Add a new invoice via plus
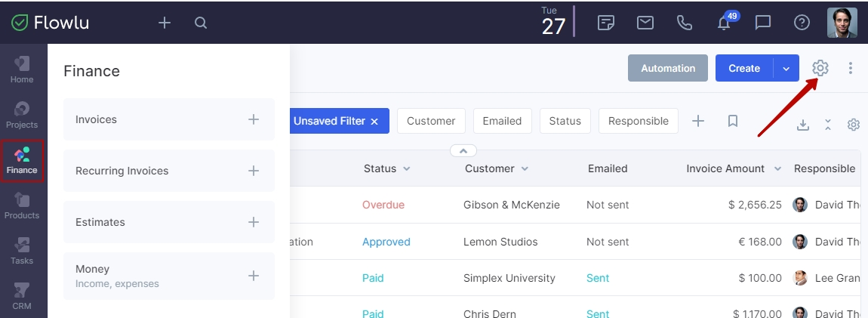Viewport: 868px width, 318px height. 254,119
